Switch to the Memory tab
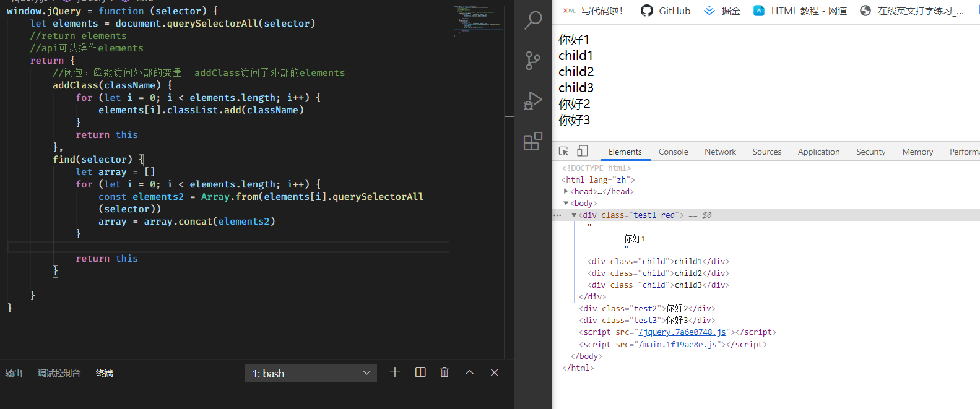 [917, 152]
